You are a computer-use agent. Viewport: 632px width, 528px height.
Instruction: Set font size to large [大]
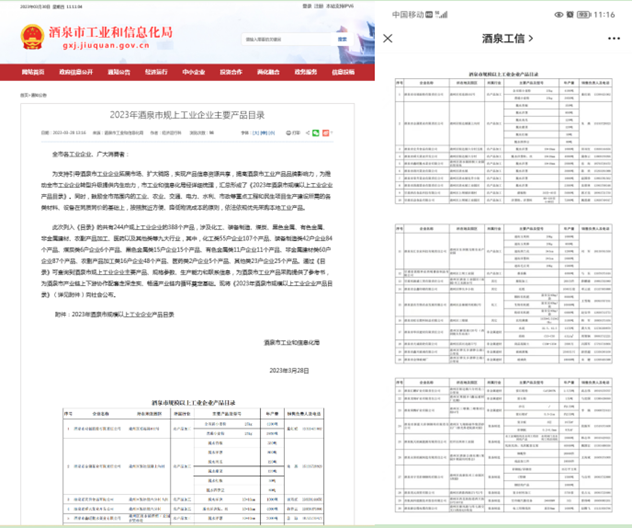pos(256,133)
